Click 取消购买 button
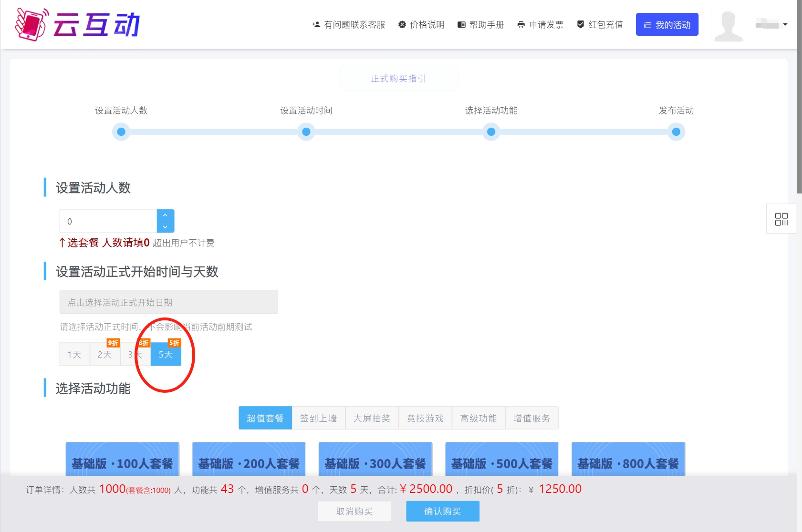Viewport: 802px width, 532px height. 354,511
